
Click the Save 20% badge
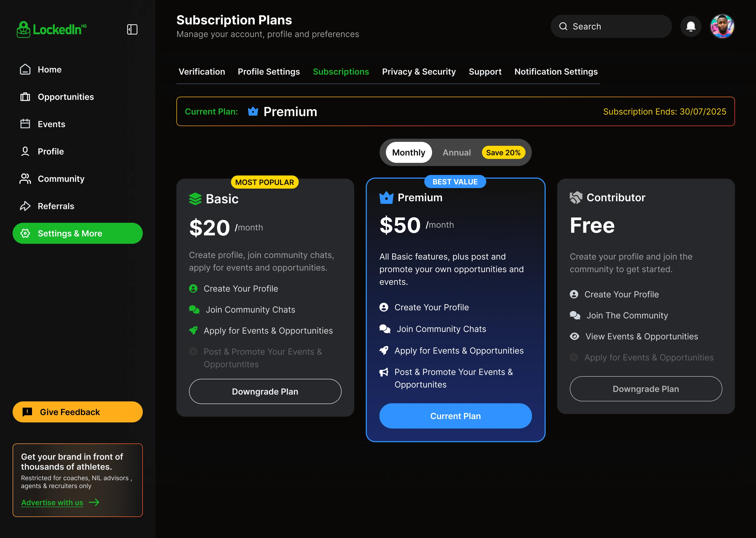(x=503, y=152)
